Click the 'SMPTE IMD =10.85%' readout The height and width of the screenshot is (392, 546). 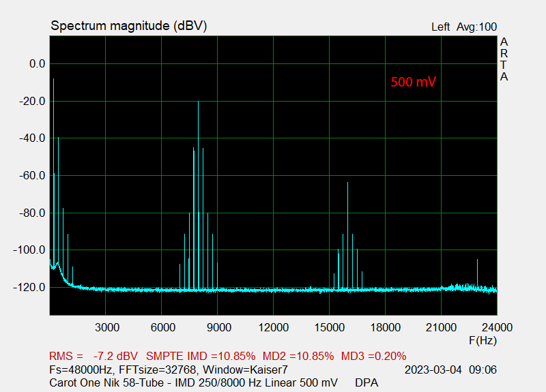(201, 356)
